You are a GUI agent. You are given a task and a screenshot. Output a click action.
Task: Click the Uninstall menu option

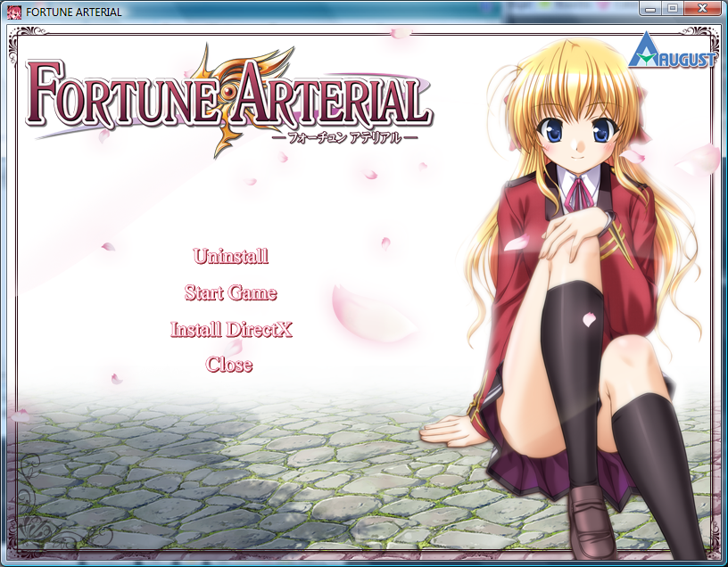pos(230,257)
